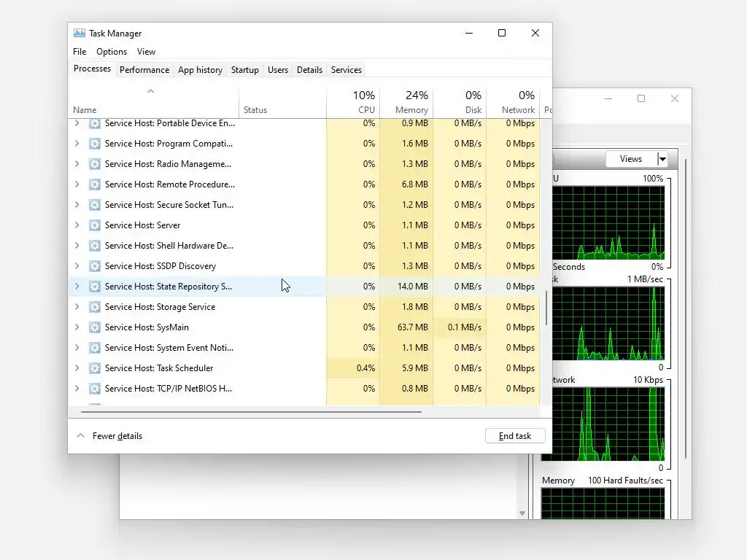Expand Service Host: SSDP Discovery row
Image resolution: width=747 pixels, height=560 pixels.
pos(77,266)
